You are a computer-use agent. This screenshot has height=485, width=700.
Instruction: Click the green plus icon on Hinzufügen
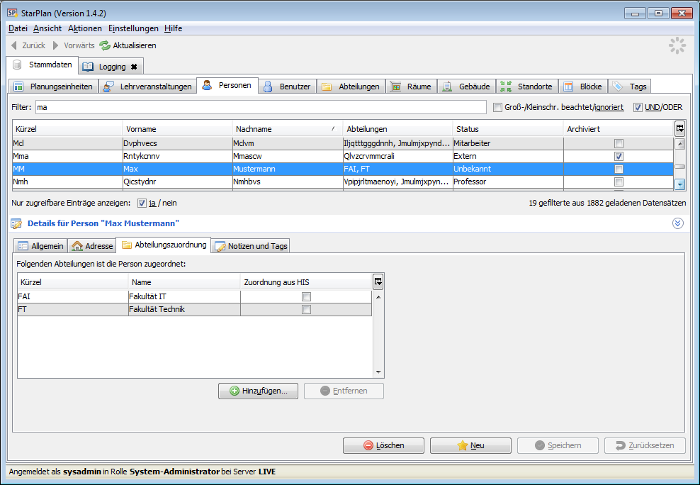[234, 391]
